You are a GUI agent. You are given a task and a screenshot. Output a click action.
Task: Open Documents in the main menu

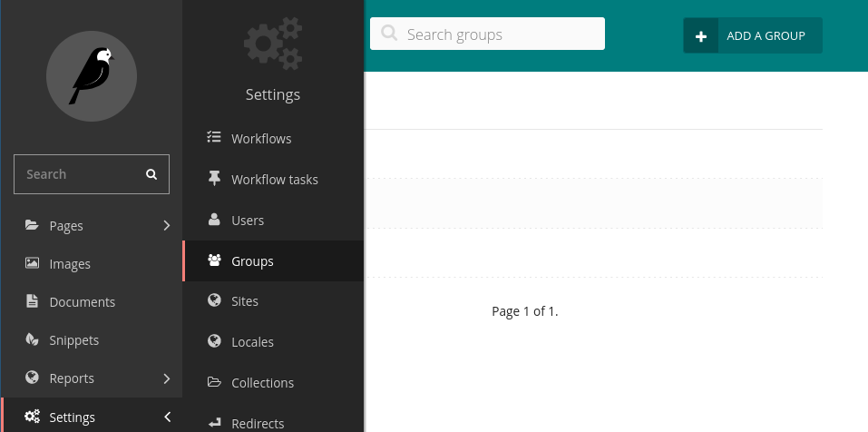tap(92, 302)
